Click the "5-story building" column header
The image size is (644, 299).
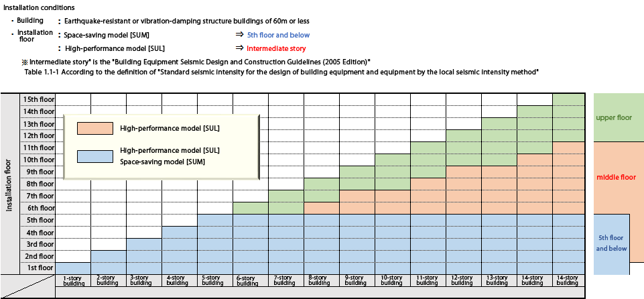point(214,280)
